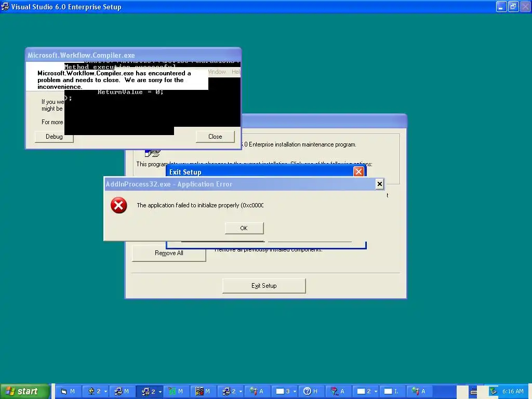Screen dimensions: 532x399
Task: Click the taskbar button labeled I.
Action: click(392, 391)
